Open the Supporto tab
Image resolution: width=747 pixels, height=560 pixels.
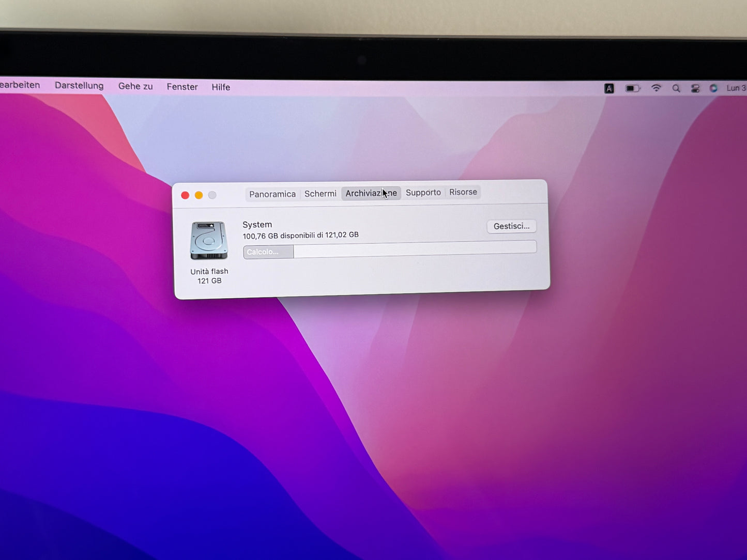[423, 192]
